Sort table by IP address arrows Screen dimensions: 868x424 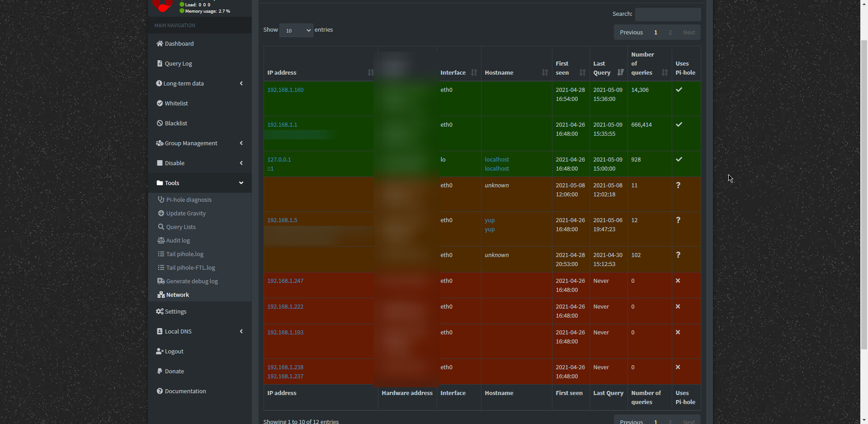click(x=371, y=72)
